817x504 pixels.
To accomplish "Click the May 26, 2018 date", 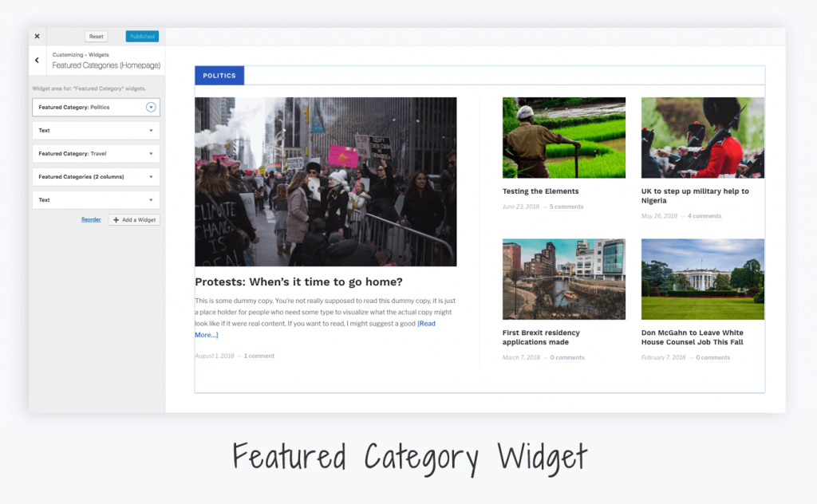I will pos(659,216).
